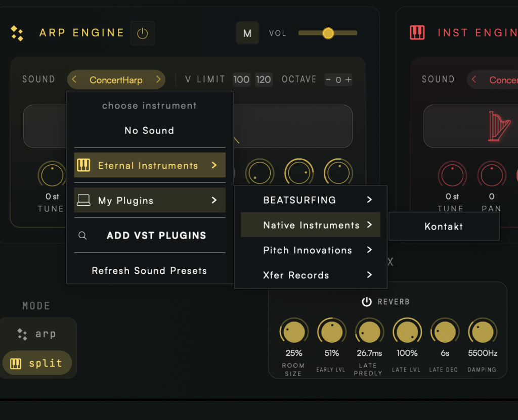Screen dimensions: 518x420
Task: Toggle the Arp Engine power button
Action: click(142, 33)
